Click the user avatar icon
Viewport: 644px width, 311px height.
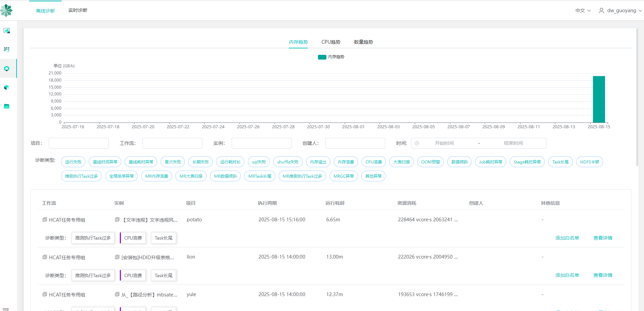point(601,10)
